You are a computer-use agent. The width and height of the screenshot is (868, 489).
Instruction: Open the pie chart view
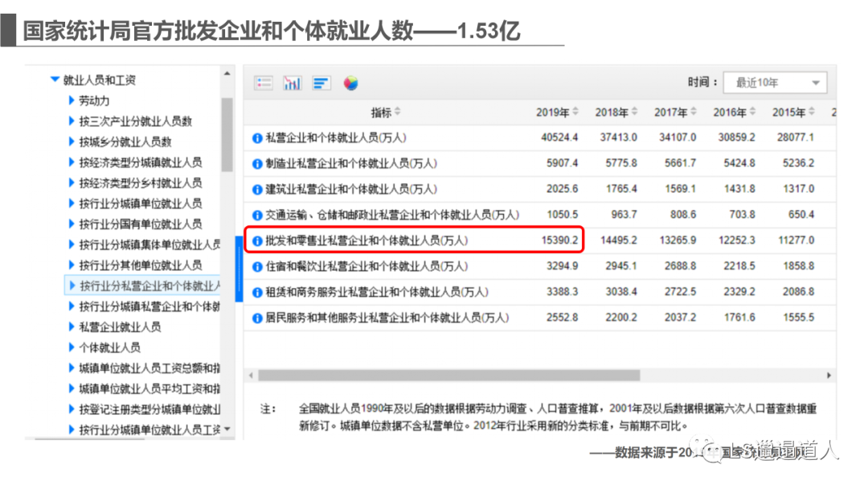[349, 82]
